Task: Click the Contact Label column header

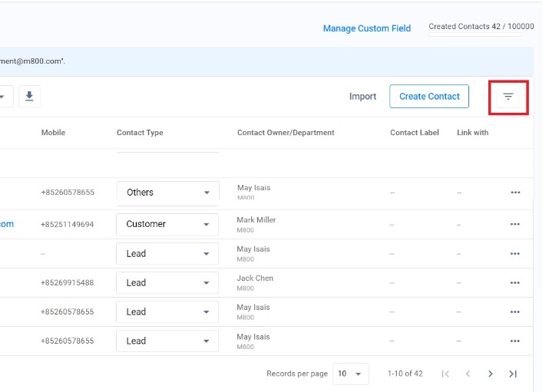Action: pyautogui.click(x=415, y=133)
